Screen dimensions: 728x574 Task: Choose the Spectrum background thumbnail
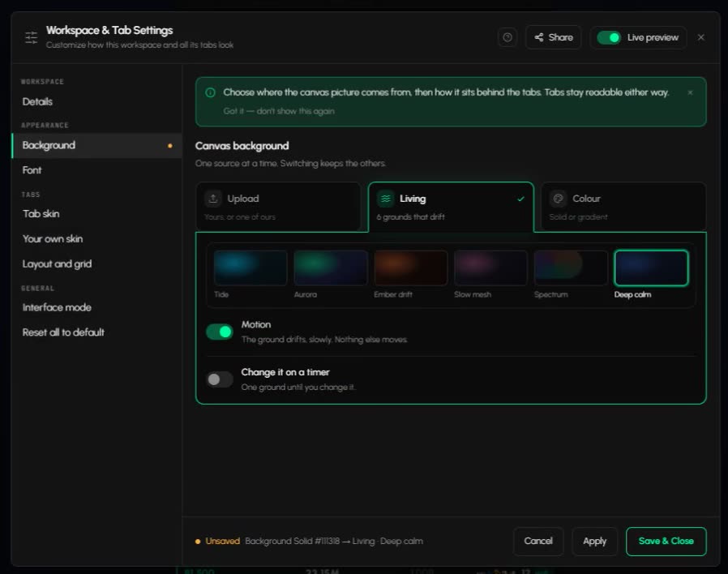click(571, 268)
